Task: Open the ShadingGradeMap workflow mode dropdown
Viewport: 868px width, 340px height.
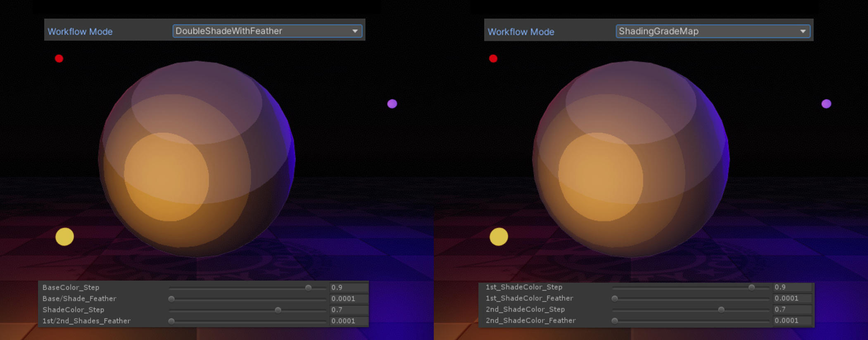Action: click(713, 31)
